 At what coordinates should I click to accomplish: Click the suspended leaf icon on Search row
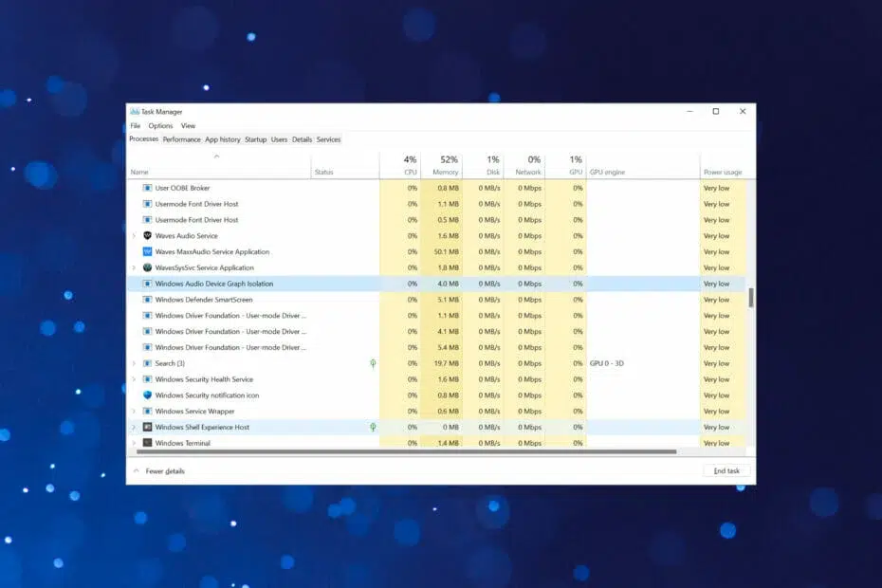[x=373, y=363]
